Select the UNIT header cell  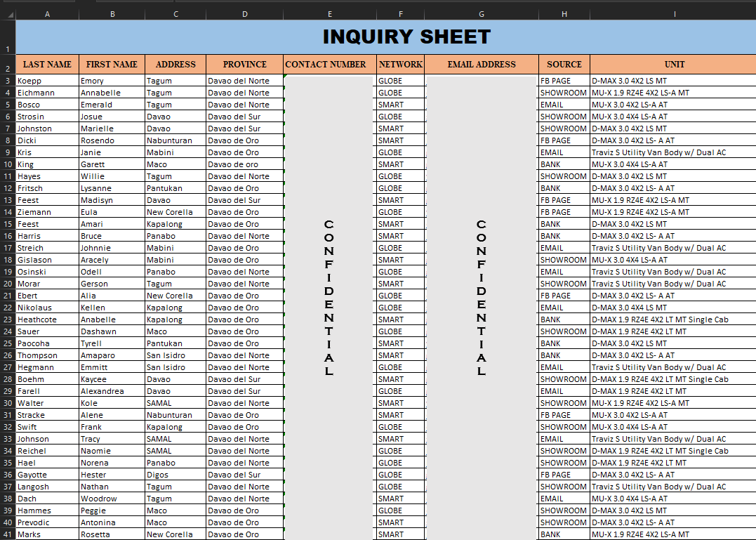674,65
